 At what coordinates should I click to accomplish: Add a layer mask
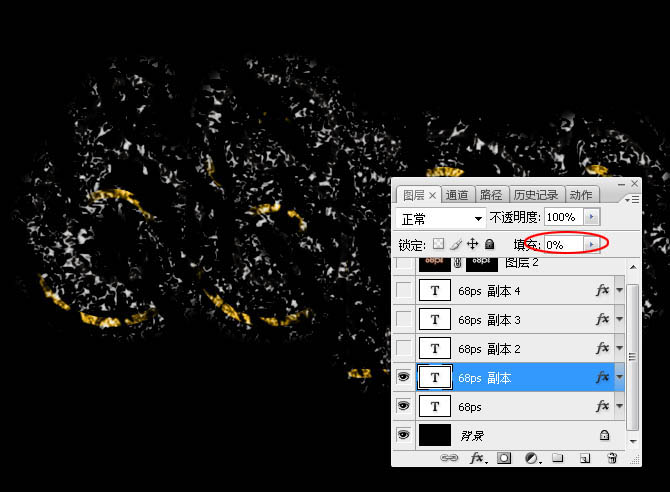[504, 458]
